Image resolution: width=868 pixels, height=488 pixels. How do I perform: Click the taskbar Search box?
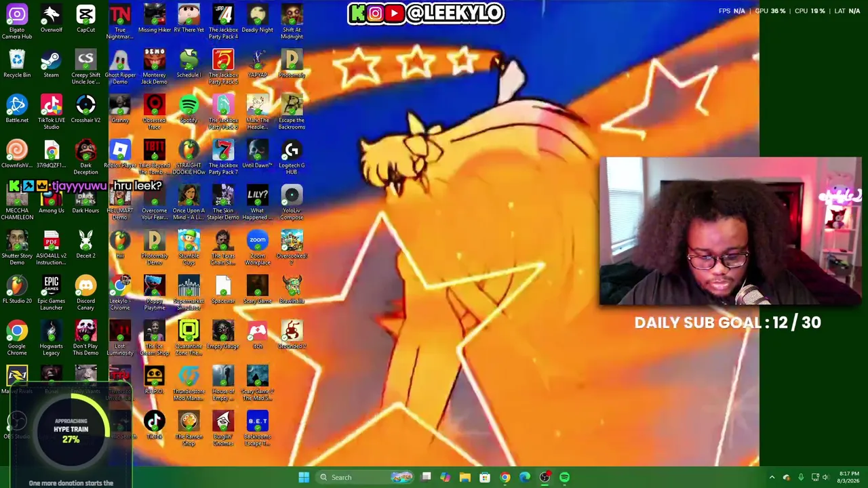[366, 477]
